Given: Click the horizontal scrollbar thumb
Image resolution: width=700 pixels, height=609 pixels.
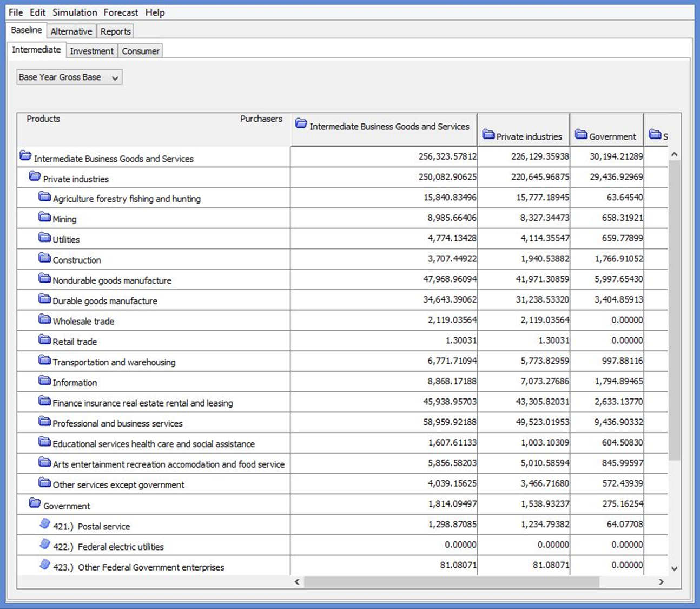Looking at the screenshot, I should (452, 582).
